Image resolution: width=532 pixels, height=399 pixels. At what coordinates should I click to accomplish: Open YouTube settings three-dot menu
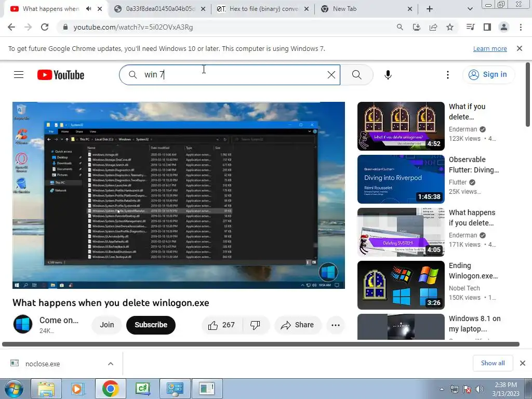[448, 75]
